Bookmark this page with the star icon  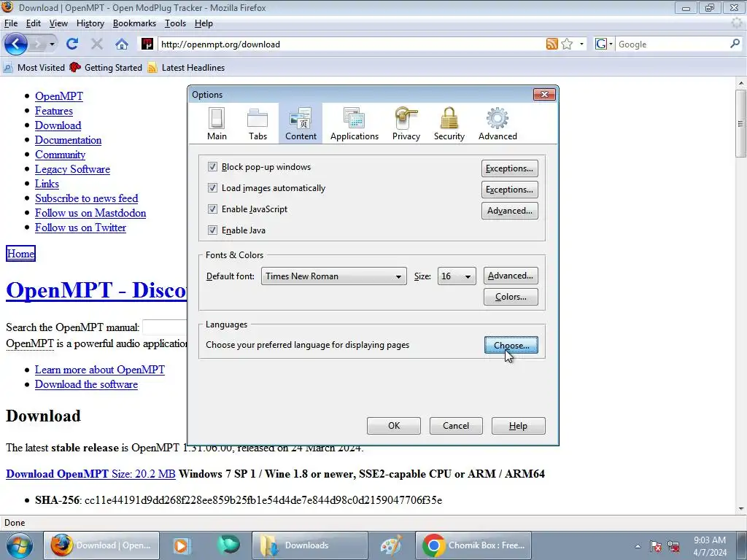tap(567, 44)
